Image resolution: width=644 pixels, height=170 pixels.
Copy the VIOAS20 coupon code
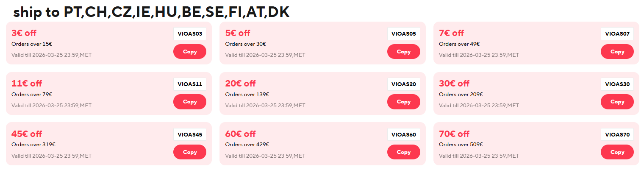click(403, 102)
